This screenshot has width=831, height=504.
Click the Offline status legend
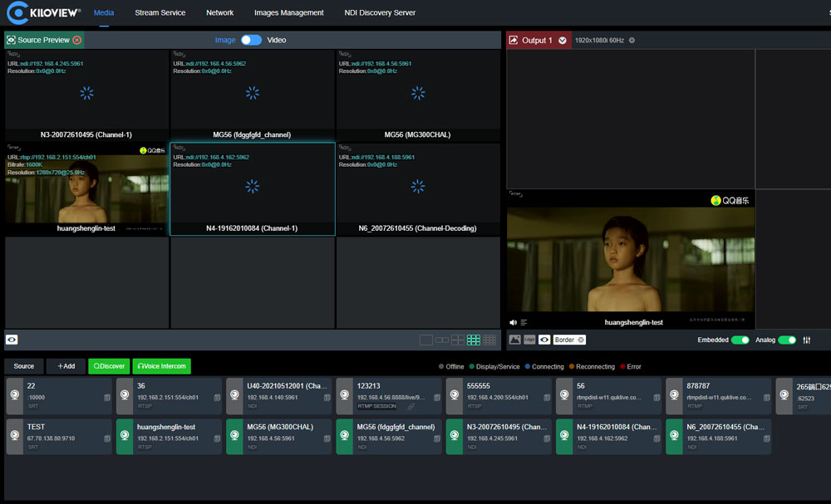[451, 366]
